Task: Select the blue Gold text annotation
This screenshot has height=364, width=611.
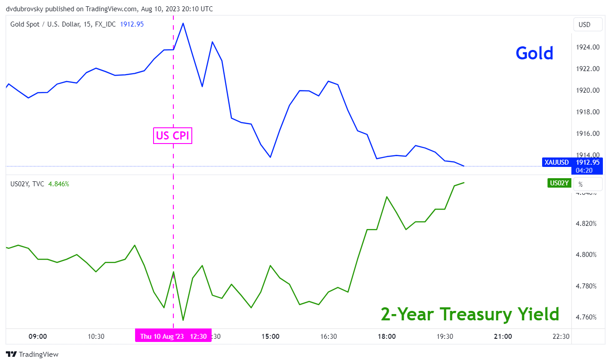Action: coord(534,54)
